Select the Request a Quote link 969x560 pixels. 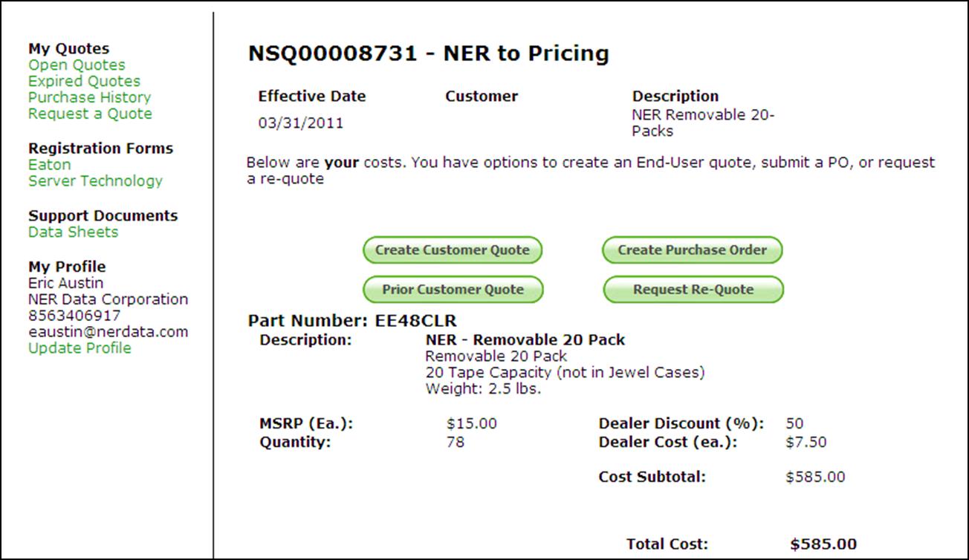pyautogui.click(x=90, y=114)
